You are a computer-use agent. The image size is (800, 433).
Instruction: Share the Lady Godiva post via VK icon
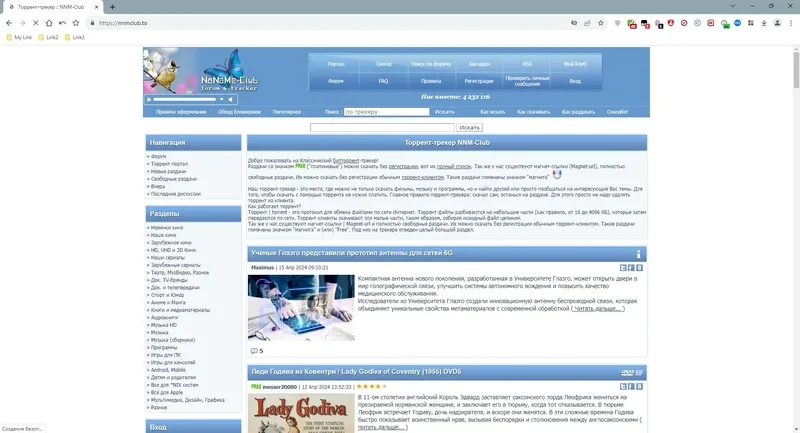pyautogui.click(x=639, y=387)
